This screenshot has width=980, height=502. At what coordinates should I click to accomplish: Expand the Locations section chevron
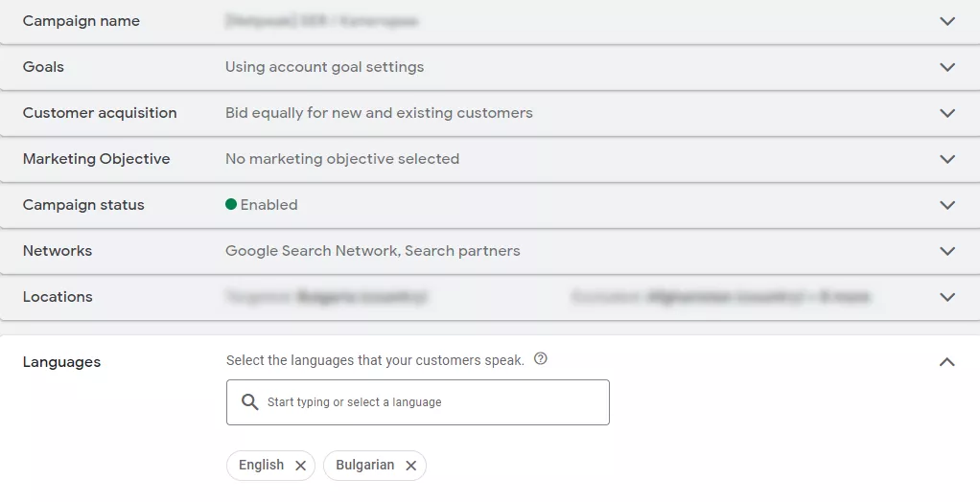tap(947, 297)
